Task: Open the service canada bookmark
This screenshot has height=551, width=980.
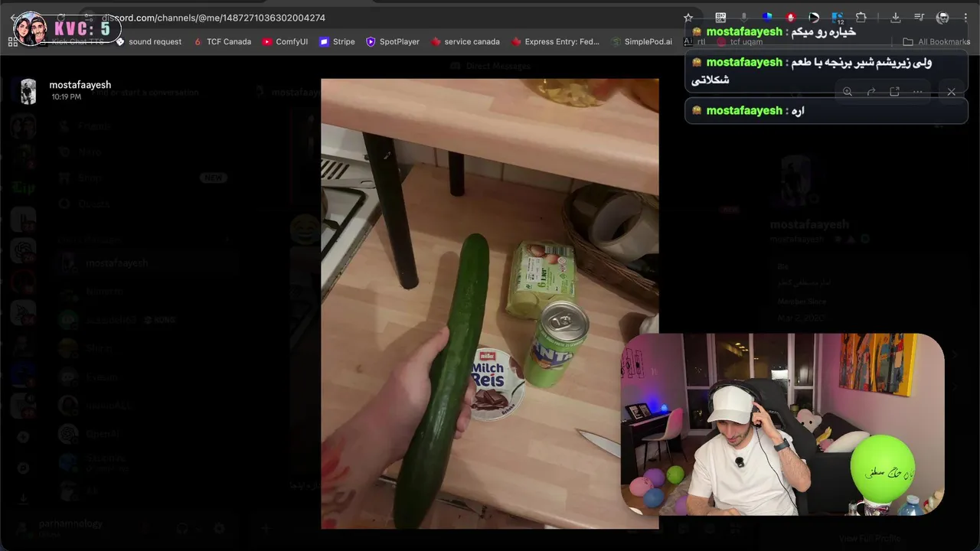Action: [465, 42]
